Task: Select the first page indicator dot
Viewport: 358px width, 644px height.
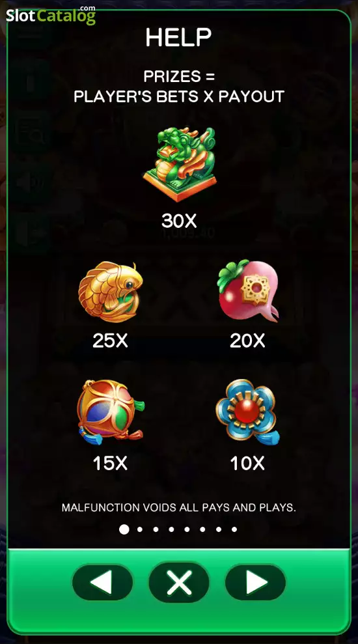Action: pos(124,529)
